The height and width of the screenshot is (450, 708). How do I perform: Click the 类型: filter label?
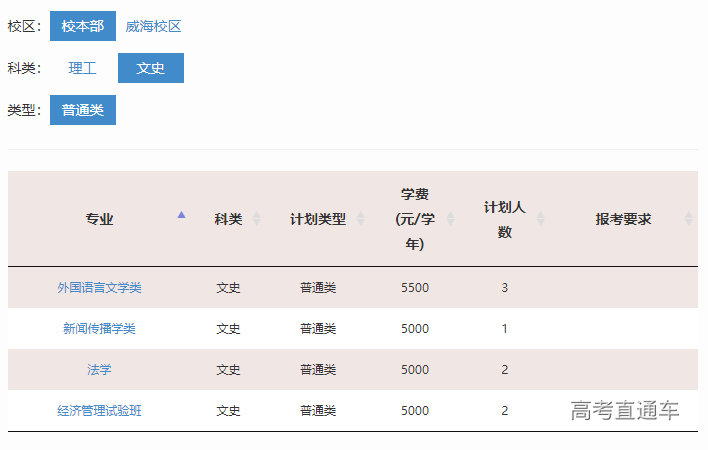click(24, 110)
